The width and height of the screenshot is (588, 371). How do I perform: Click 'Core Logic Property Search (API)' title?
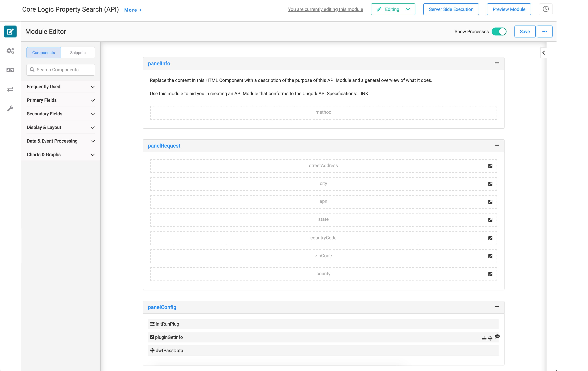pos(71,9)
